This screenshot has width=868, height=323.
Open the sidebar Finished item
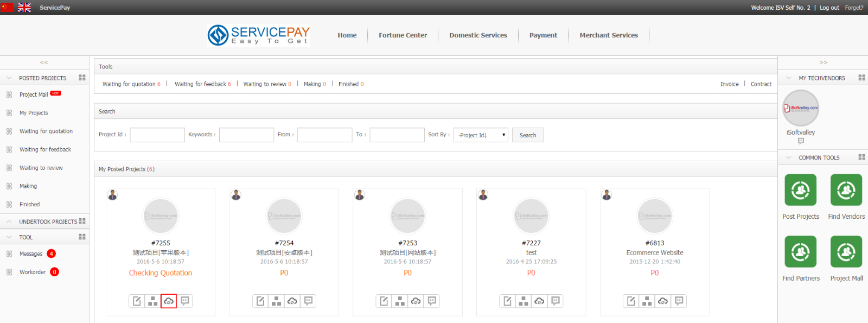coord(30,205)
